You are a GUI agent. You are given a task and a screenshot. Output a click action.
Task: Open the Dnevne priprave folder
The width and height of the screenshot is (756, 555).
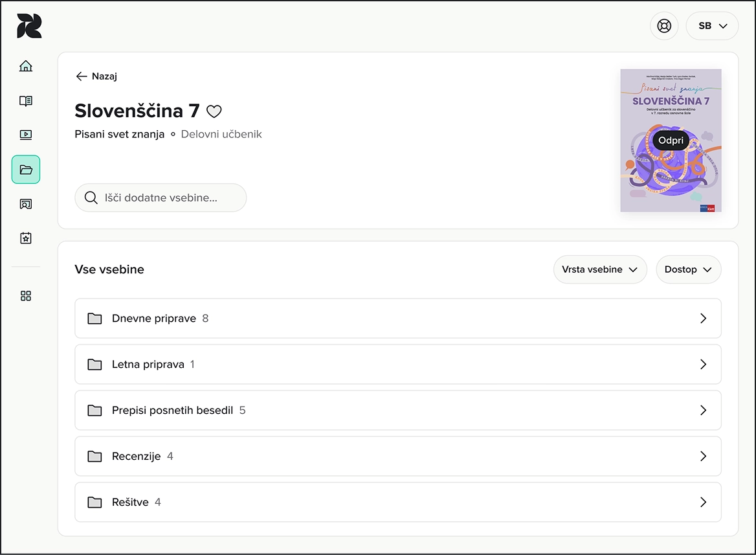tap(398, 318)
